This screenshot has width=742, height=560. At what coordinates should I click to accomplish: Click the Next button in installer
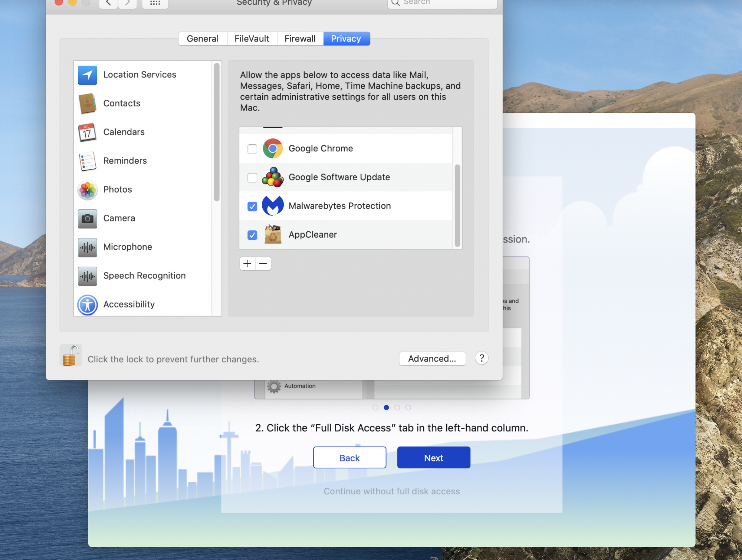click(434, 458)
